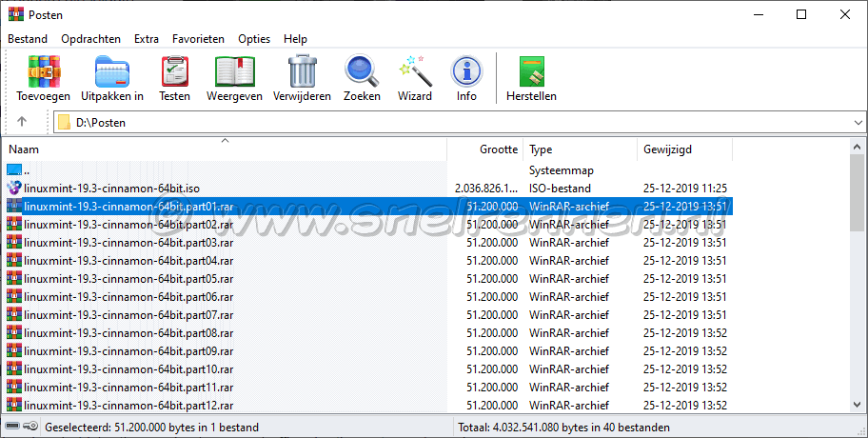Viewport: 868px width, 438px height.
Task: Open the Help menu
Action: coord(295,39)
